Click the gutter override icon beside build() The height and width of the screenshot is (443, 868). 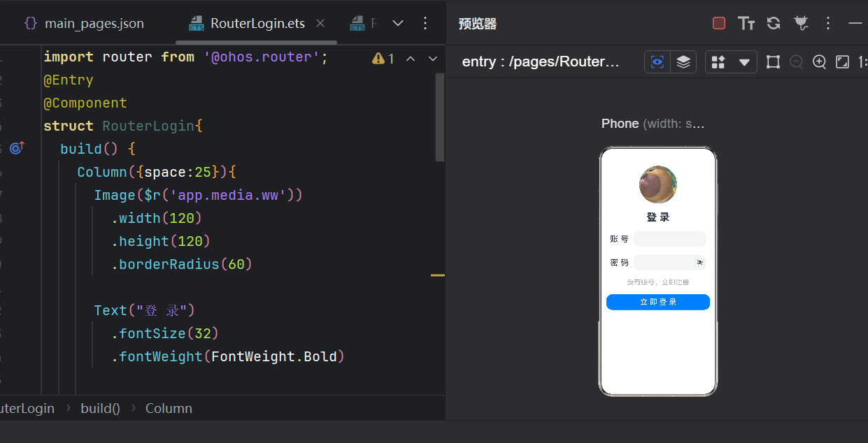click(17, 148)
